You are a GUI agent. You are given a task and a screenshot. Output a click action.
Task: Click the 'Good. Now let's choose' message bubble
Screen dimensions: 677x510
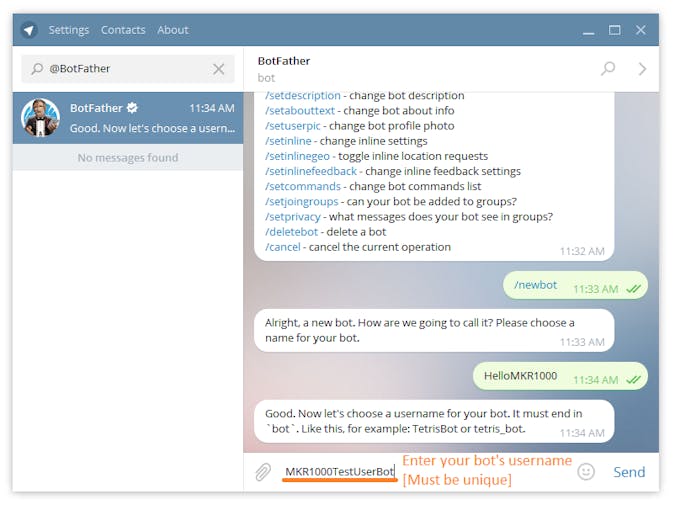point(434,421)
